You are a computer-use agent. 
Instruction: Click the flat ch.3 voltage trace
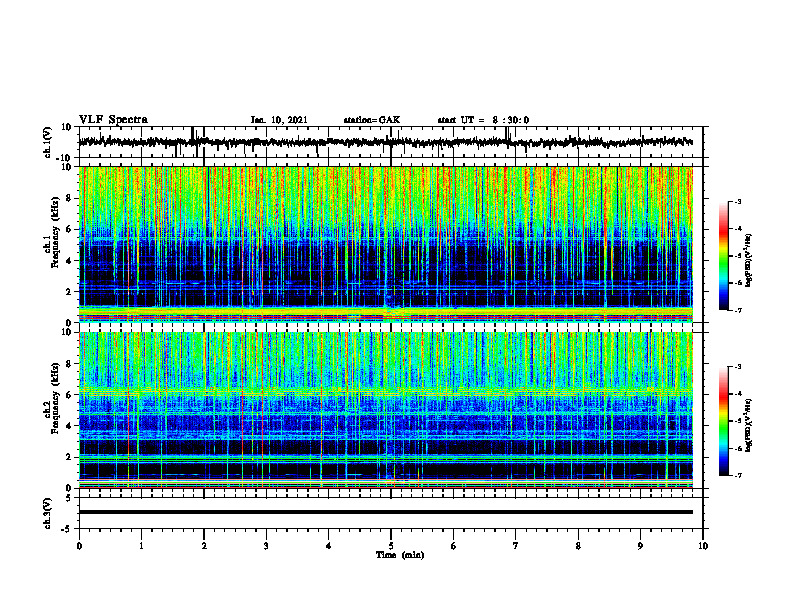386,512
